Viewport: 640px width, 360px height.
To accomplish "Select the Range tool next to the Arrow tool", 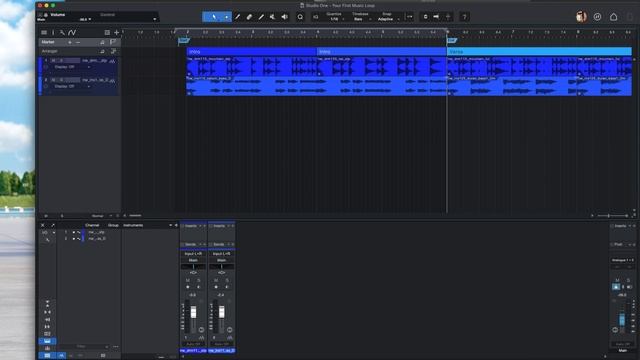I will [227, 17].
